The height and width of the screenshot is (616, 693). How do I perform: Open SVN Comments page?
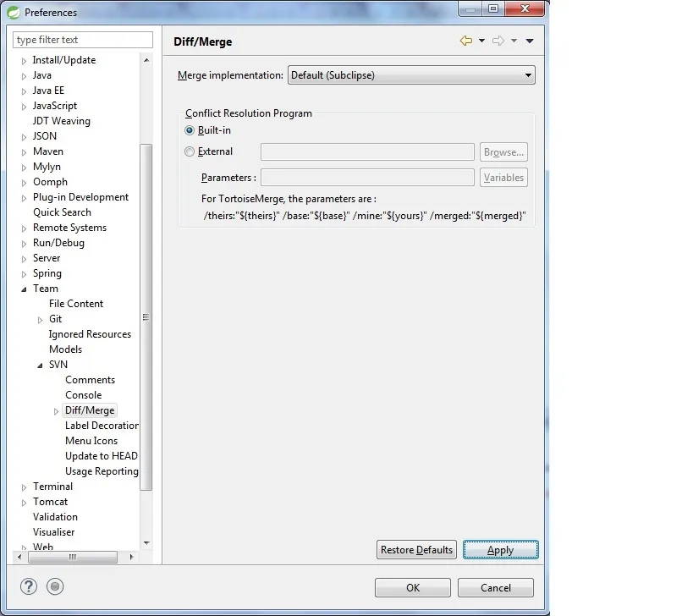pos(91,380)
